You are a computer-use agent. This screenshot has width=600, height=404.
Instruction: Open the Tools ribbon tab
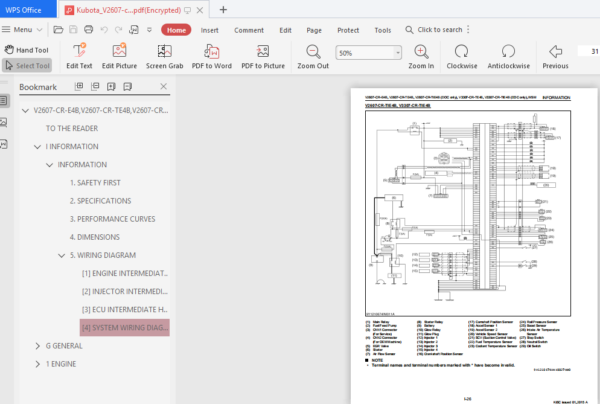(383, 30)
